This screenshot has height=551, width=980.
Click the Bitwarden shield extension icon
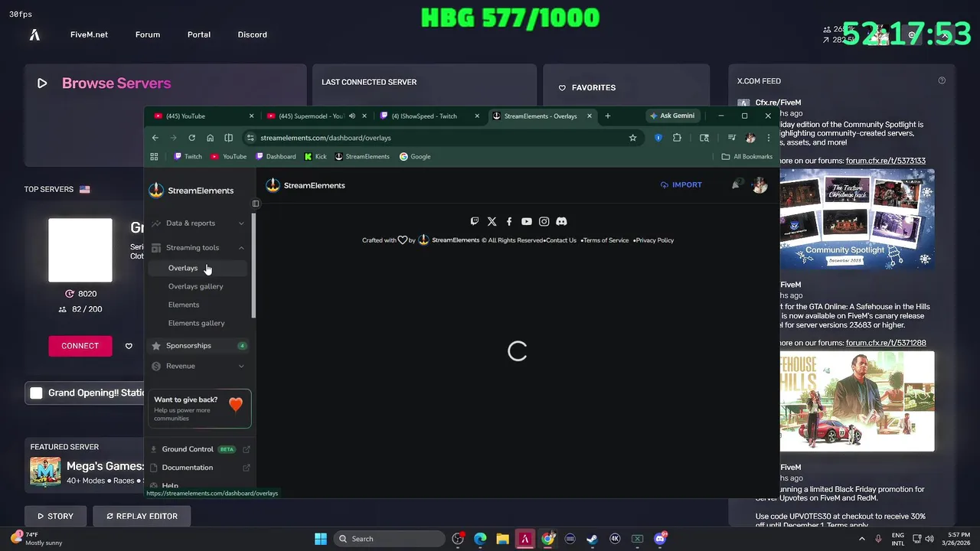[x=658, y=138]
